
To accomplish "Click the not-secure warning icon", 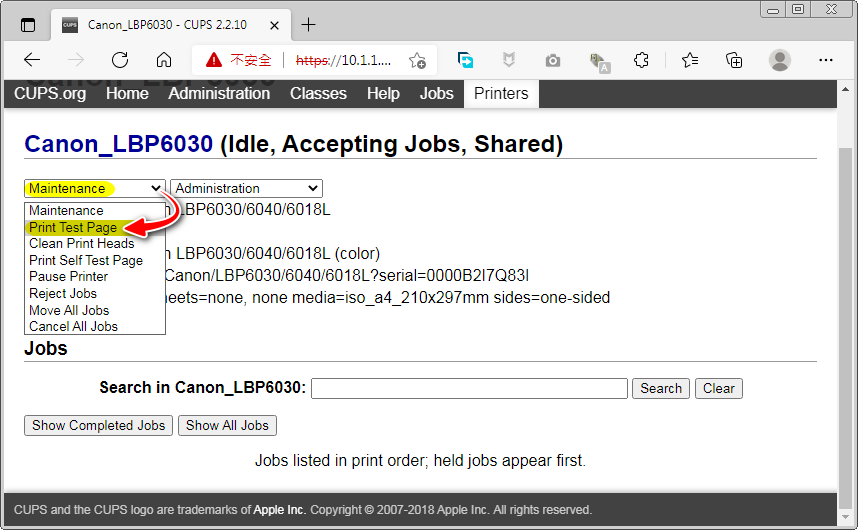I will 213,60.
